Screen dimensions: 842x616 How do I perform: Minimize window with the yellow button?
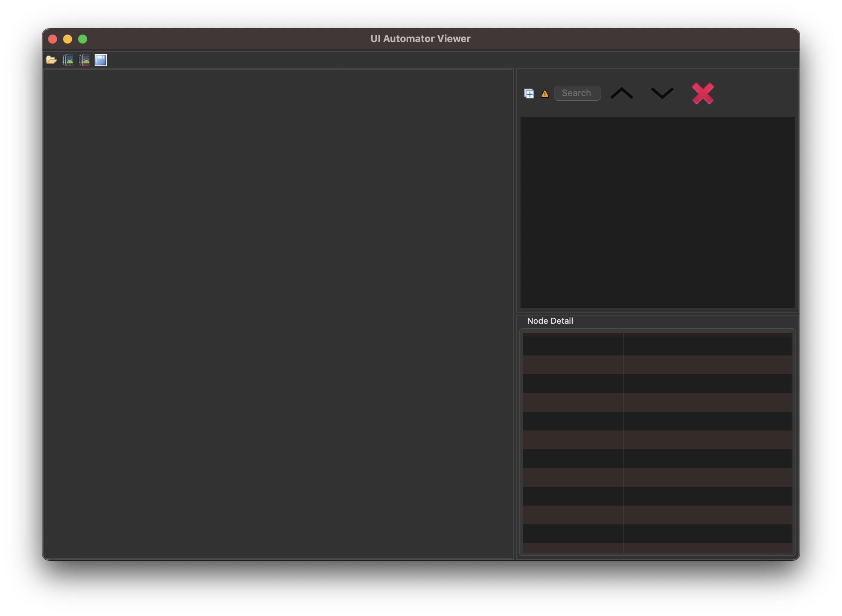click(68, 39)
